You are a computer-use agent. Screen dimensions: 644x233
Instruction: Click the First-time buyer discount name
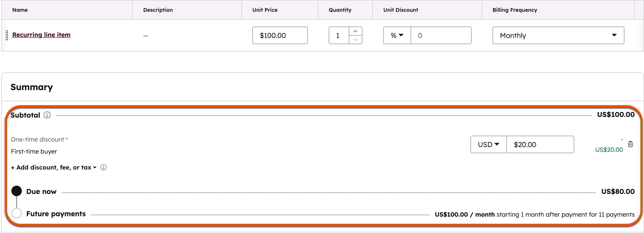click(x=34, y=152)
